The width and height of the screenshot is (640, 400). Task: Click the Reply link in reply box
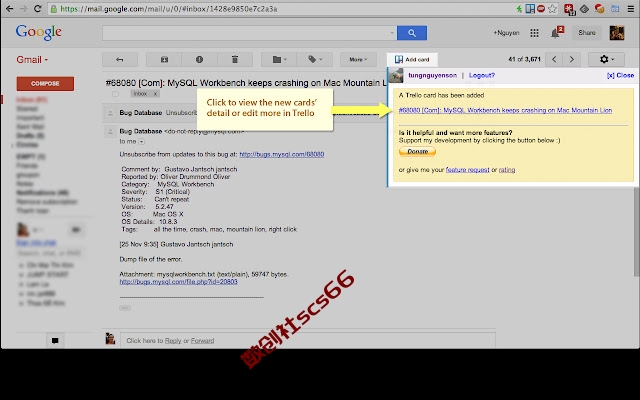pos(173,341)
